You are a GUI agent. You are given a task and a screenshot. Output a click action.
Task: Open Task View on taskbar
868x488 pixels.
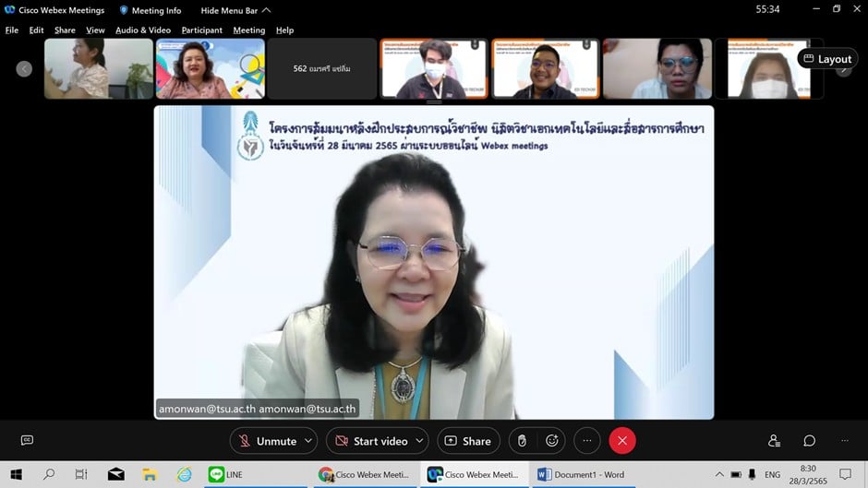81,475
